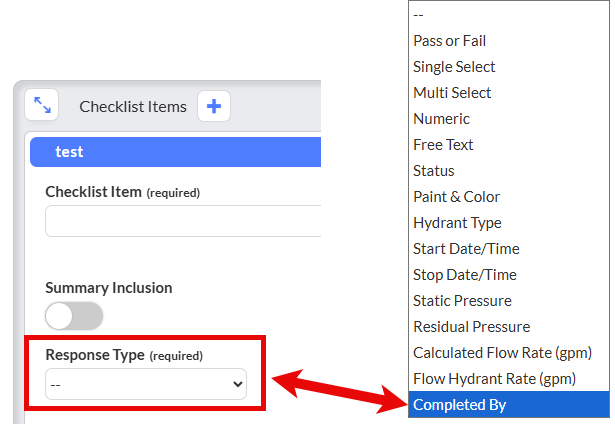Select the highlighted Completed By option
The image size is (615, 424).
pyautogui.click(x=508, y=405)
